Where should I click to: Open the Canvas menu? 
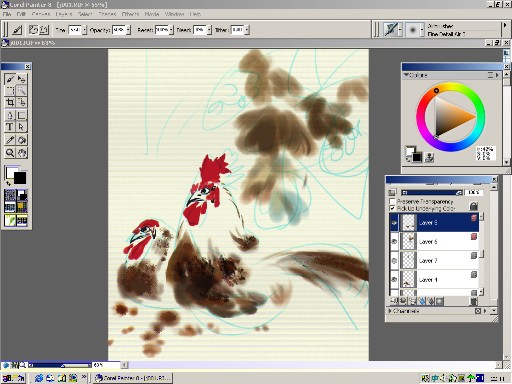[41, 14]
